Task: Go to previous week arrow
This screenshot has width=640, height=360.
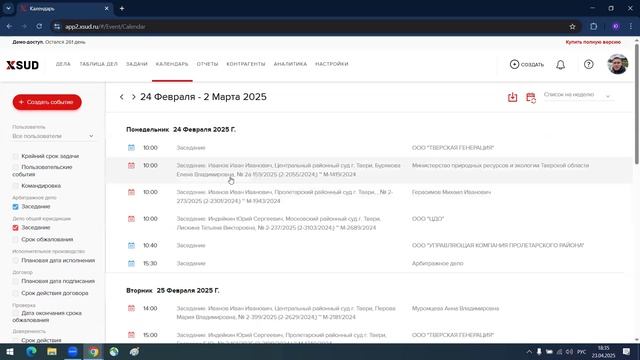Action: 122,97
